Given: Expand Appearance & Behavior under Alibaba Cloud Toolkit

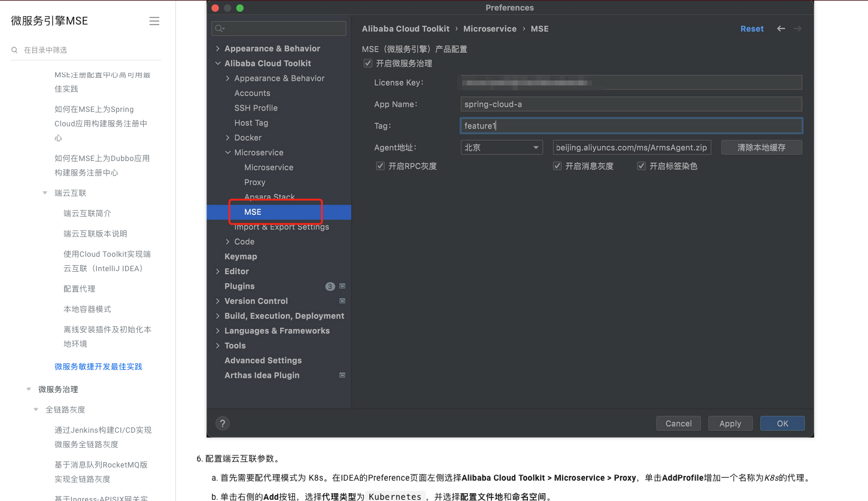Looking at the screenshot, I should [x=227, y=78].
